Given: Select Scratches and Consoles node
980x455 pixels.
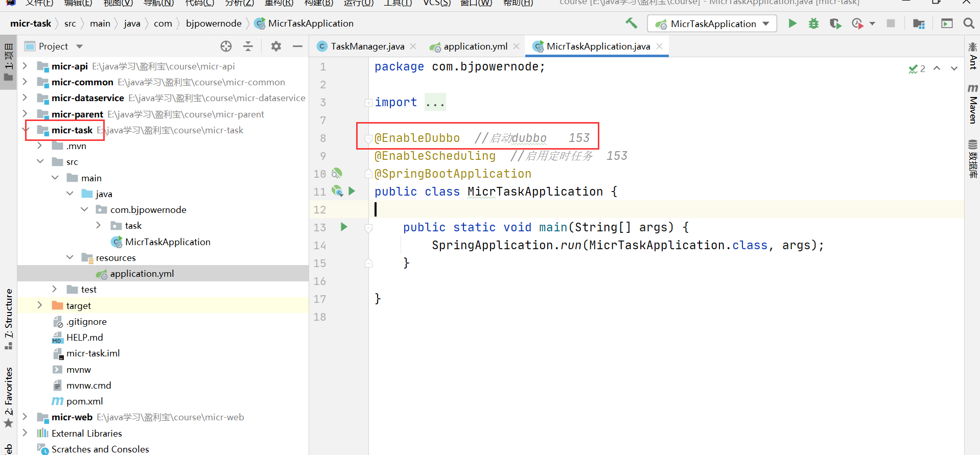Looking at the screenshot, I should [x=100, y=449].
